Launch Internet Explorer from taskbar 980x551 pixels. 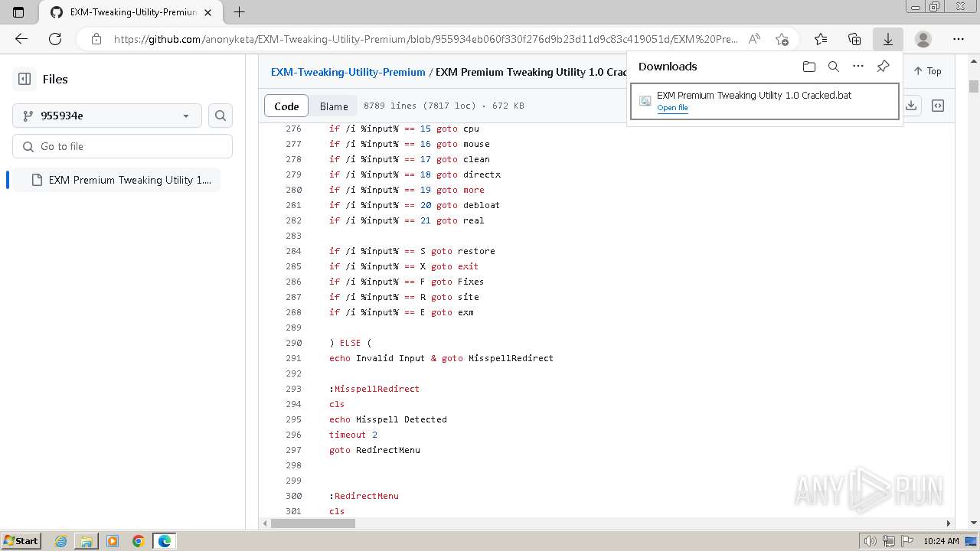tap(60, 541)
